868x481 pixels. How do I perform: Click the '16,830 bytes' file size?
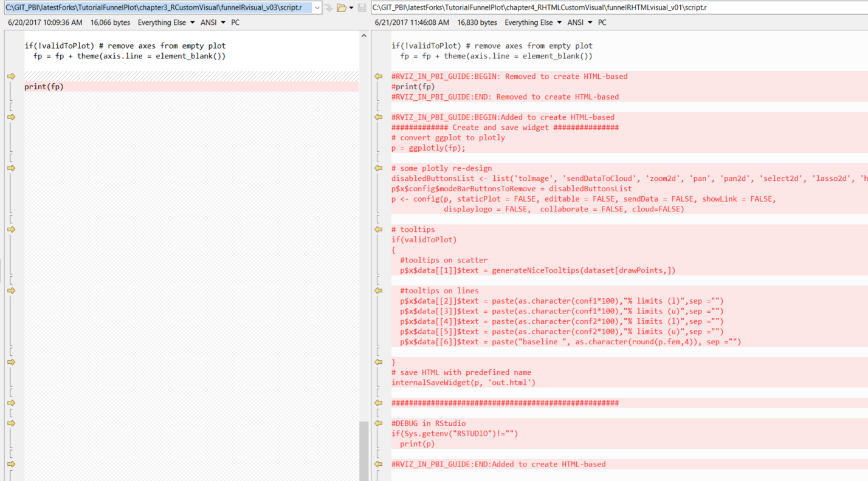pyautogui.click(x=477, y=22)
